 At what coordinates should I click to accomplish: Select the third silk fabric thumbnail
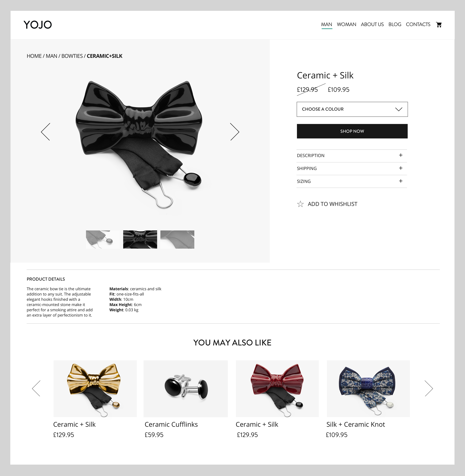(177, 240)
